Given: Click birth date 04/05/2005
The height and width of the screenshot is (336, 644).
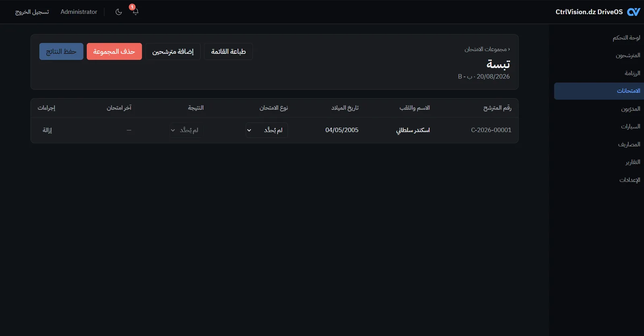Looking at the screenshot, I should click(x=342, y=130).
